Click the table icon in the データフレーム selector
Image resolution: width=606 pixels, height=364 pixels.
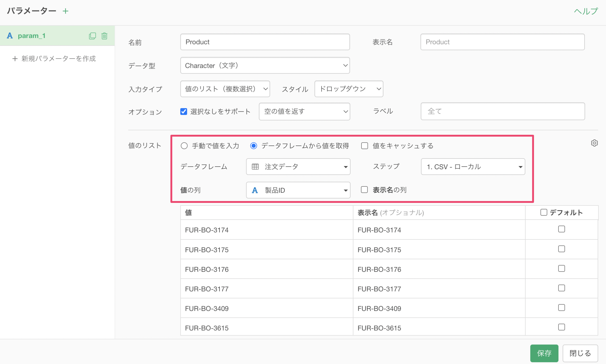[255, 167]
